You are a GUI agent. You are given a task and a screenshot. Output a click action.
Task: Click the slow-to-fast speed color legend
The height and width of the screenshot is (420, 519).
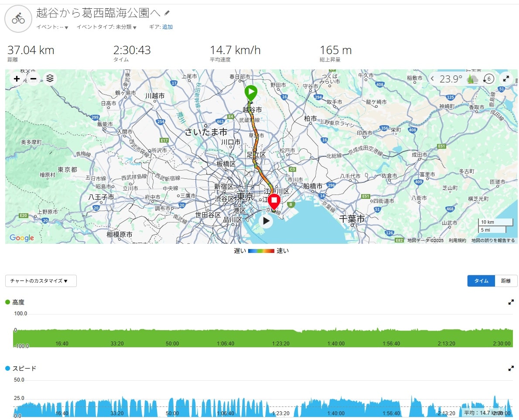click(261, 251)
